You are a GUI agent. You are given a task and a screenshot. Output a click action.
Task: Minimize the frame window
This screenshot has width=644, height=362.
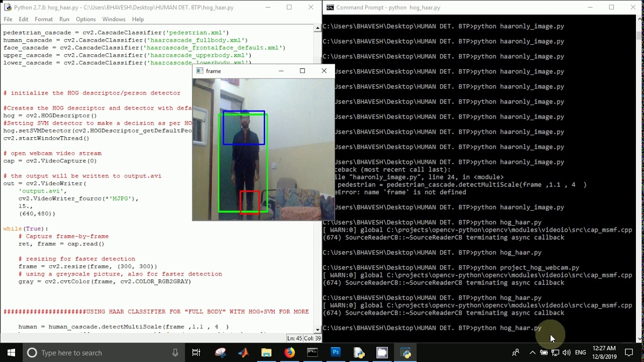pos(281,71)
